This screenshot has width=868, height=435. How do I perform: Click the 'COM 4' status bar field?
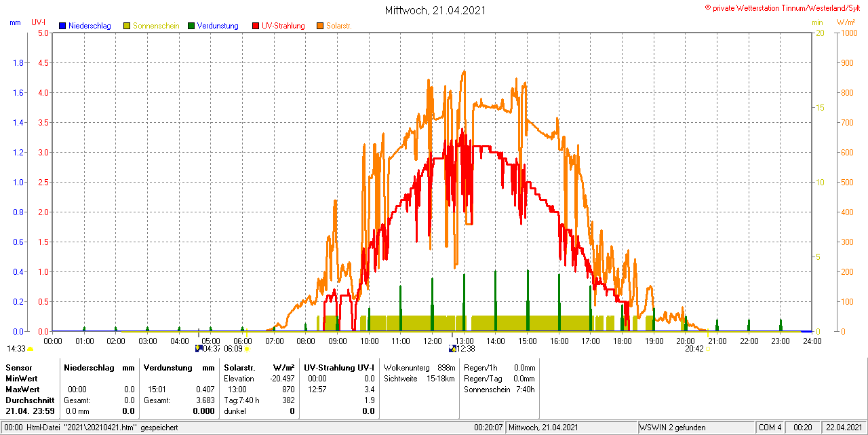click(x=770, y=428)
